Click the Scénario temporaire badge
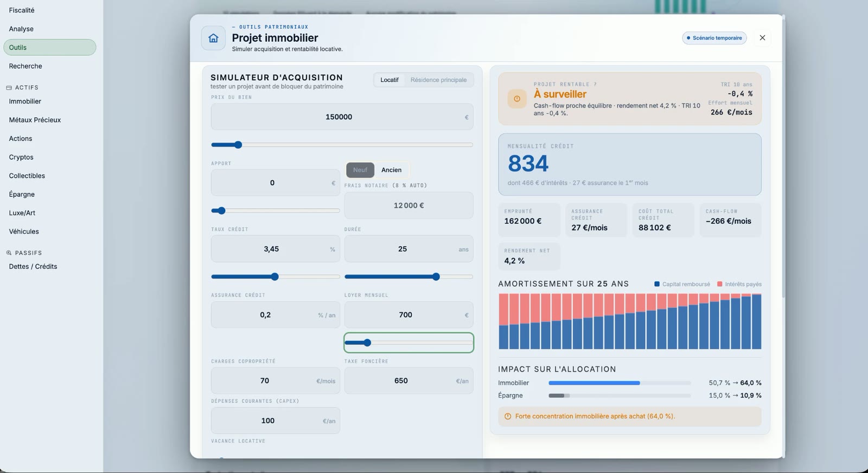Image resolution: width=868 pixels, height=473 pixels. click(x=714, y=38)
